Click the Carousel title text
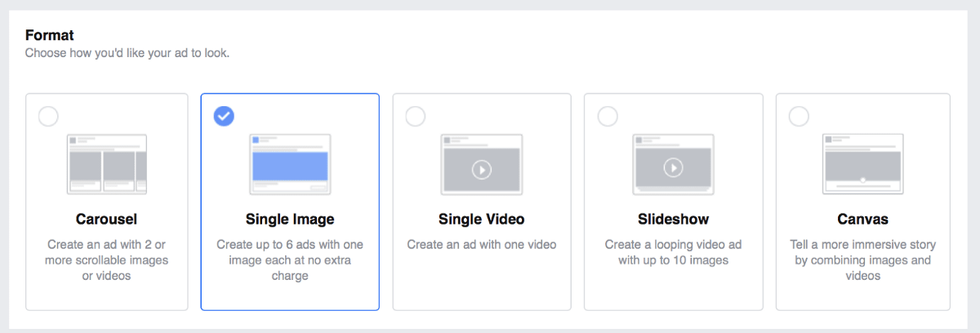Screen dimensions: 980x333 [x=106, y=220]
